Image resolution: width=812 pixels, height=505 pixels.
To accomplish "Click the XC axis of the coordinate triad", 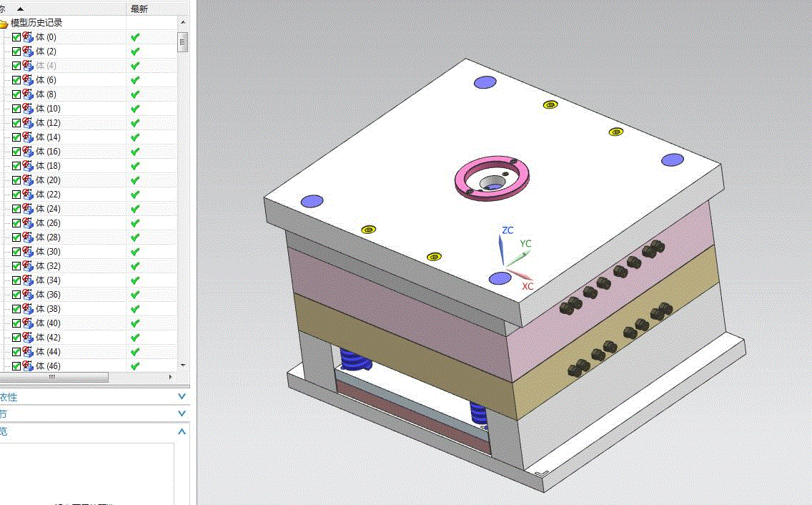I will [520, 274].
